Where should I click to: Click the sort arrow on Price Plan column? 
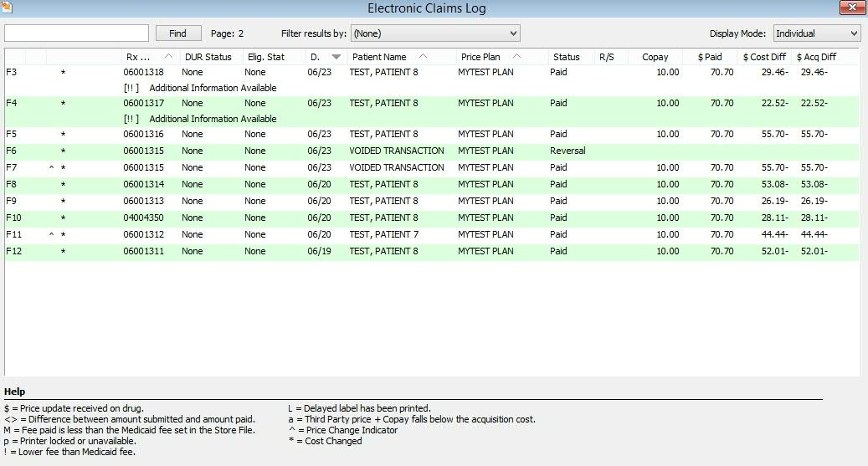point(516,57)
